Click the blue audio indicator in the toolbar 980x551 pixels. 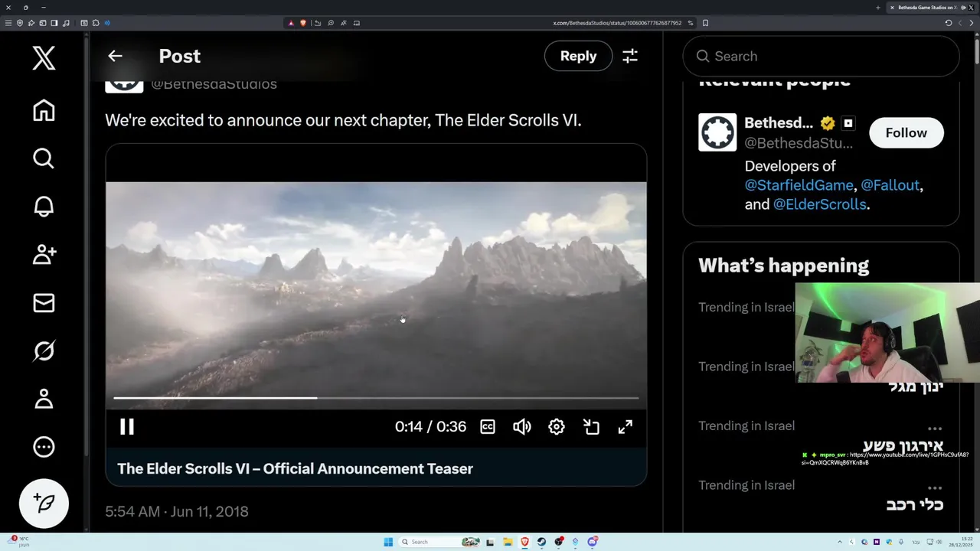107,23
